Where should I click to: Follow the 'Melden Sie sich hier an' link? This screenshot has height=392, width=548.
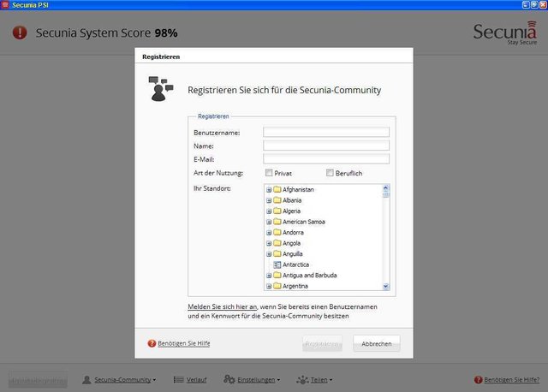pos(223,306)
